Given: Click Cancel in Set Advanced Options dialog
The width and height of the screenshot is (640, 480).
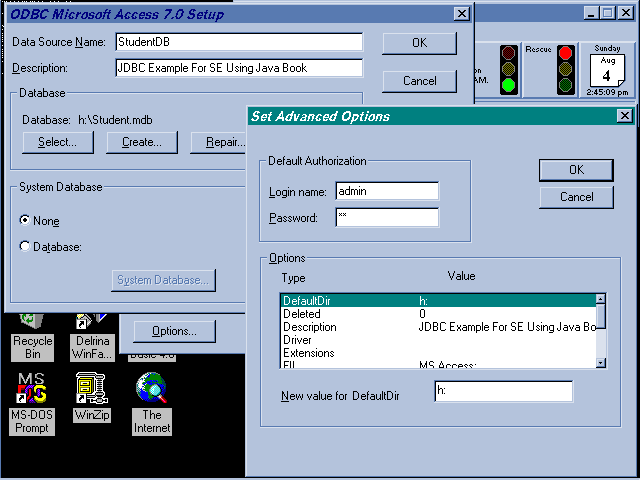Looking at the screenshot, I should 576,197.
